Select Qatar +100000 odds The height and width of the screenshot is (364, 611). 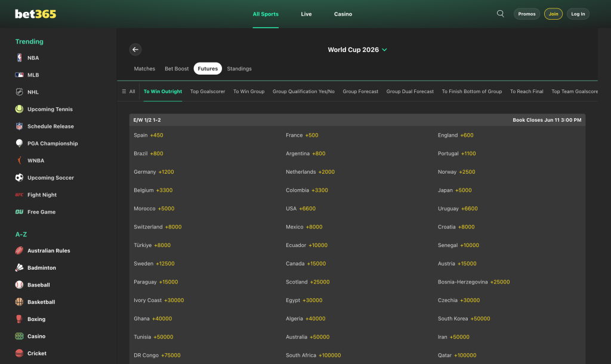click(x=457, y=355)
